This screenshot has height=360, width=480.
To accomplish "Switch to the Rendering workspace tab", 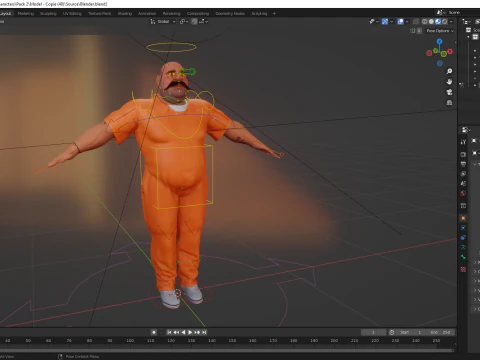I will [x=171, y=14].
